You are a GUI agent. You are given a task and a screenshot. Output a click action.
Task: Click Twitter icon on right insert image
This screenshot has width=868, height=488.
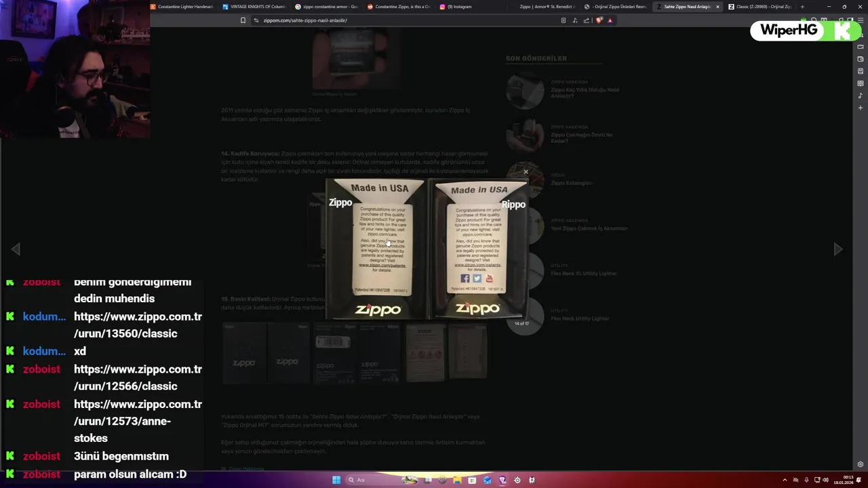tap(477, 279)
